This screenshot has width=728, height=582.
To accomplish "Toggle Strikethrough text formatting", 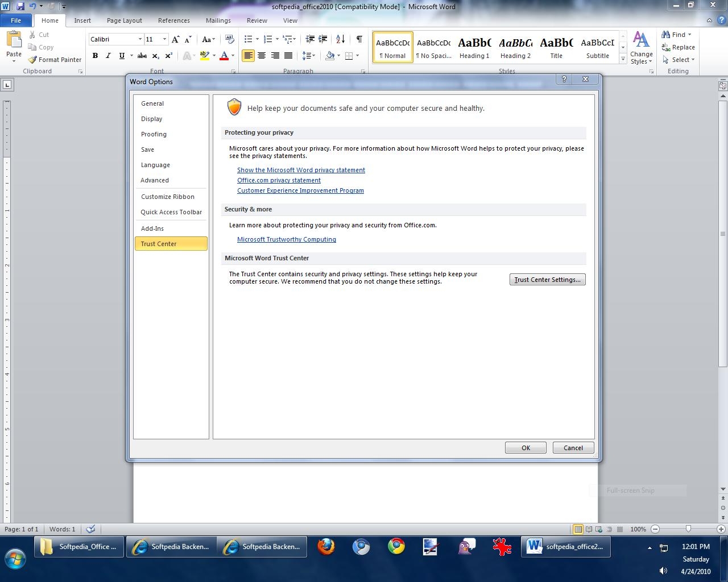I will tap(142, 56).
